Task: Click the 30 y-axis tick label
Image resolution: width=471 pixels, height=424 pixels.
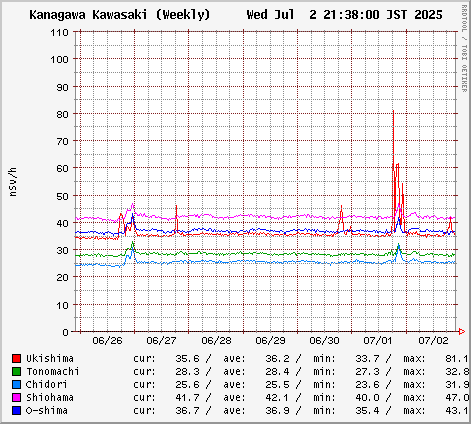Action: [62, 250]
